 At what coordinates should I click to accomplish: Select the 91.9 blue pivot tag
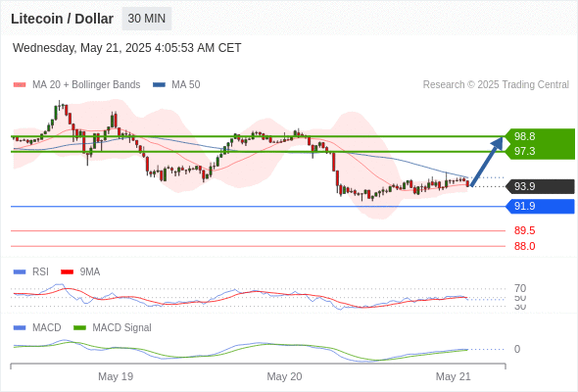coord(540,207)
